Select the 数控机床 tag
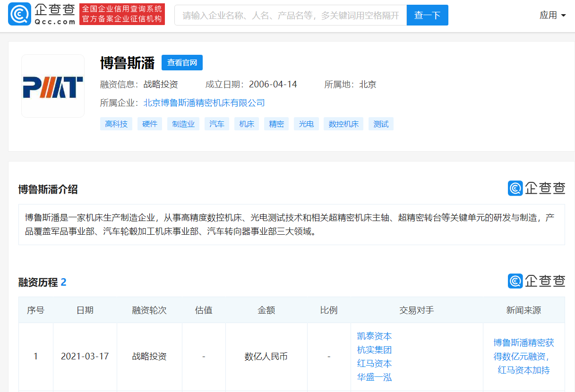This screenshot has height=392, width=575. click(x=343, y=124)
